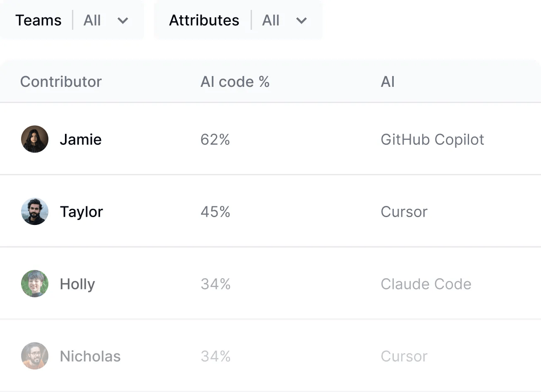541x392 pixels.
Task: Sort by the Contributor column header
Action: pyautogui.click(x=61, y=82)
